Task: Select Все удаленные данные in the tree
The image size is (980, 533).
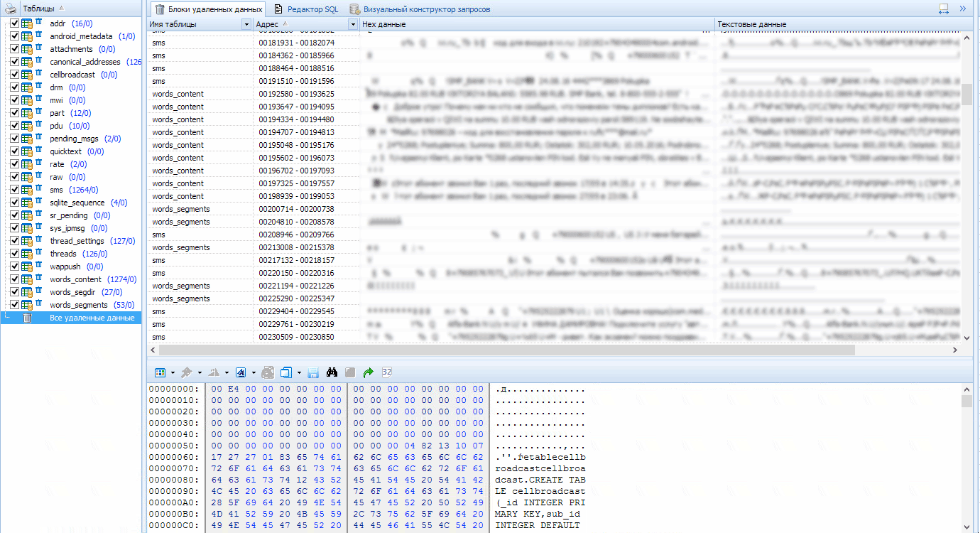Action: point(92,318)
